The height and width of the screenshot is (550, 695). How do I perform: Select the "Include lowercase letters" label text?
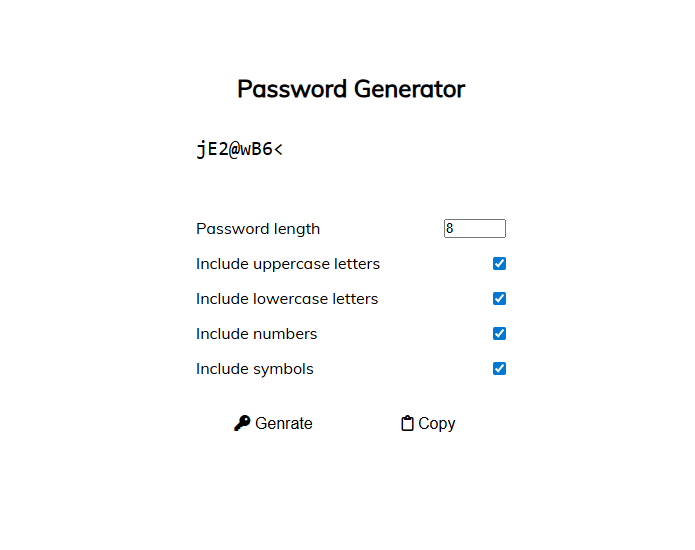click(x=287, y=299)
